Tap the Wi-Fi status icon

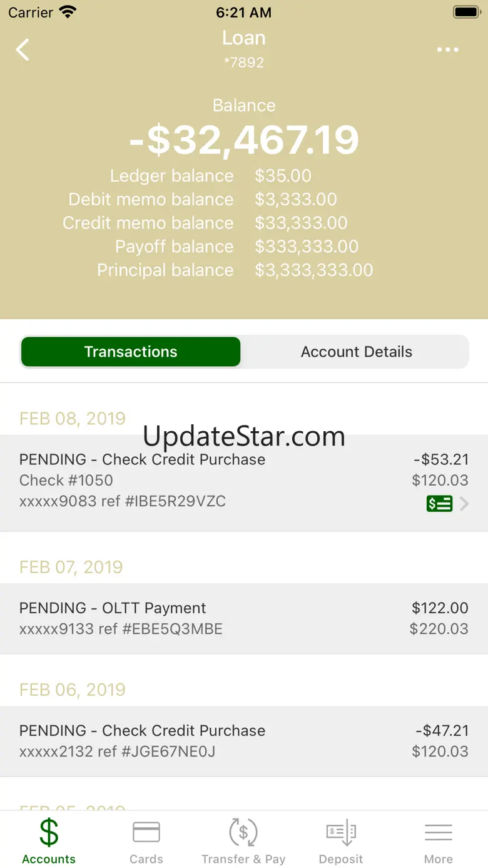67,12
